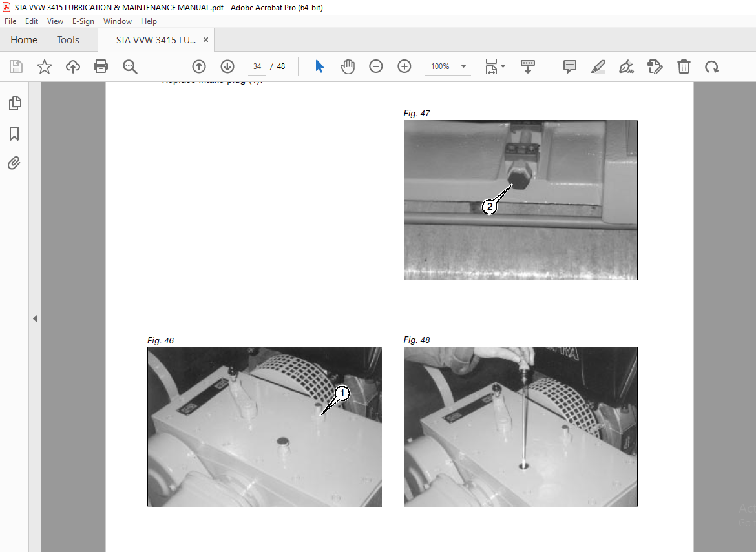Add a sticky note comment

tap(569, 66)
